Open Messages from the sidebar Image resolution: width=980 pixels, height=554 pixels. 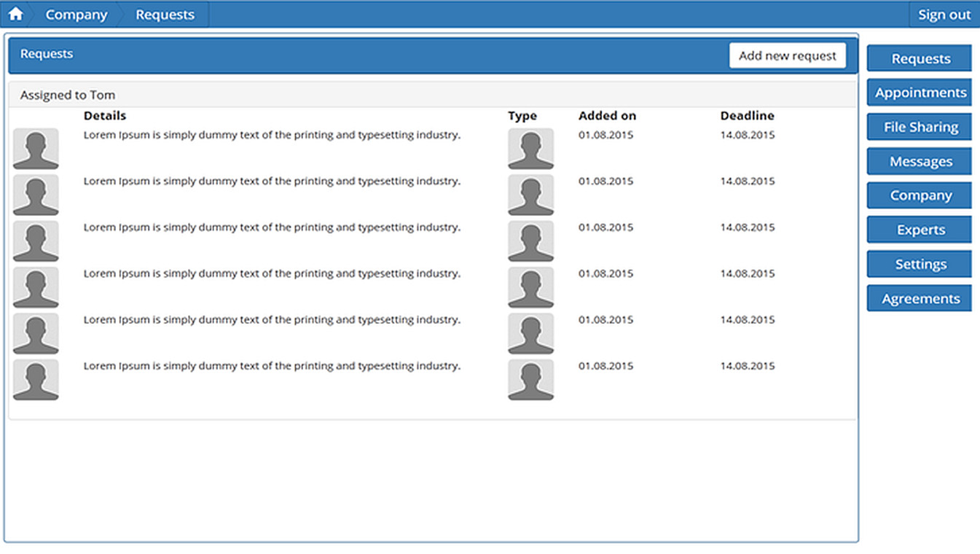[x=920, y=161]
